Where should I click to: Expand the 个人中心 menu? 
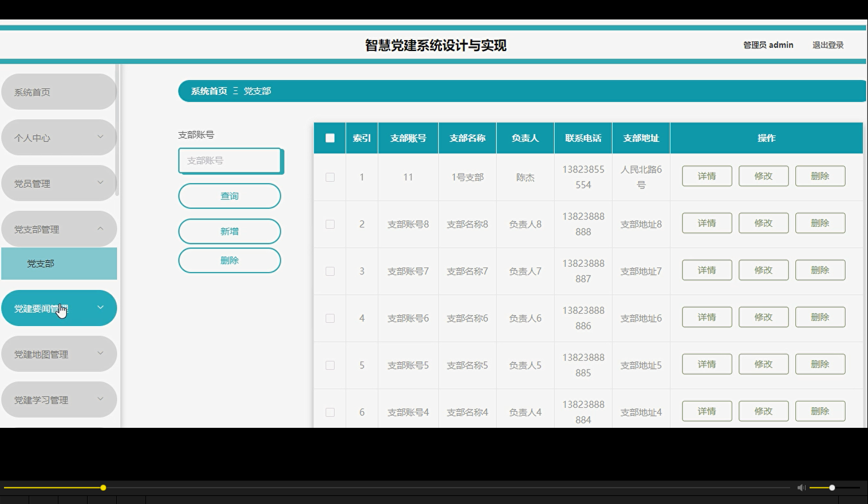tap(59, 137)
